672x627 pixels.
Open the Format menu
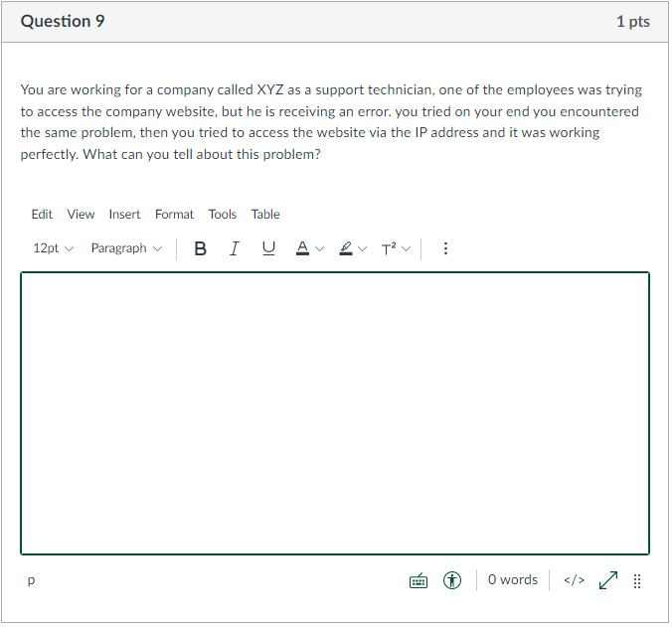[x=174, y=215]
